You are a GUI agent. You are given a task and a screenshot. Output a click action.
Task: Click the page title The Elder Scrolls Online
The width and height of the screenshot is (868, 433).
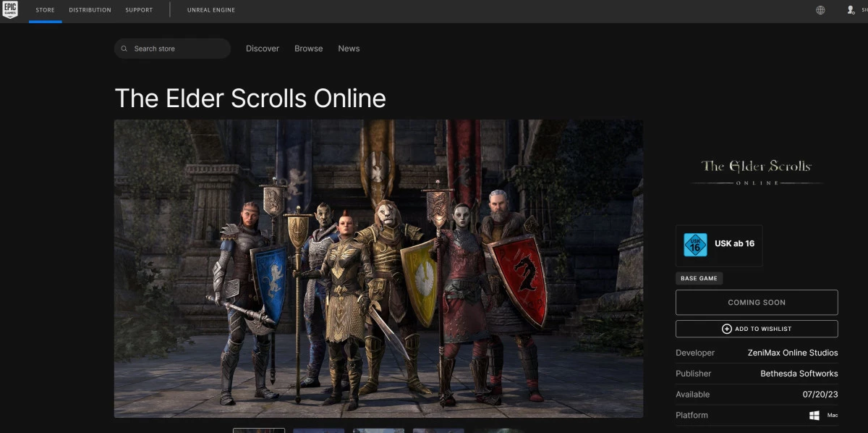click(250, 98)
